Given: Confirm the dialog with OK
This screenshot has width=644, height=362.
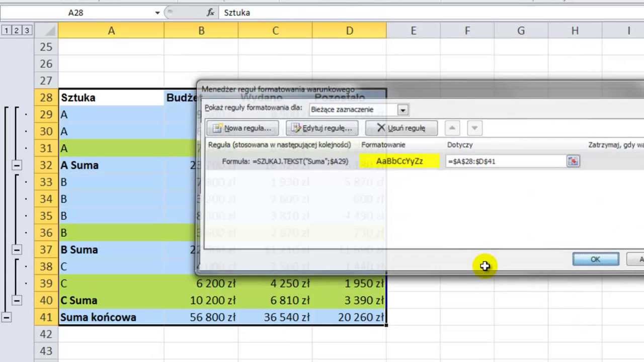Looking at the screenshot, I should (x=596, y=259).
